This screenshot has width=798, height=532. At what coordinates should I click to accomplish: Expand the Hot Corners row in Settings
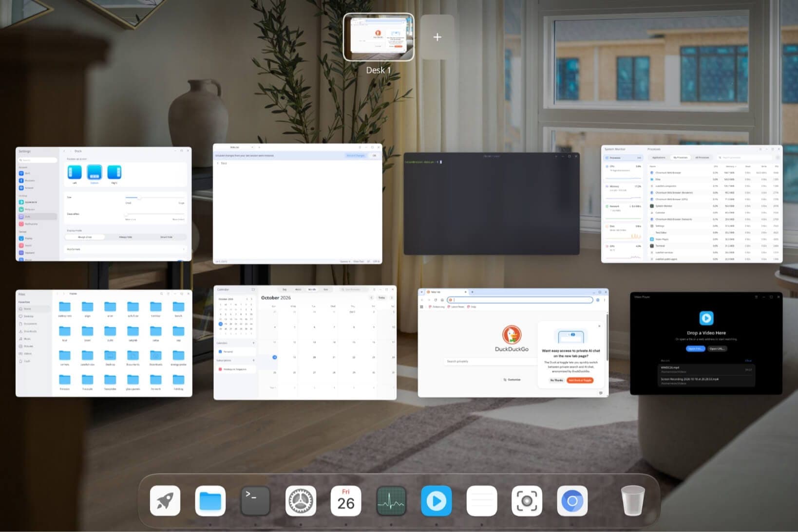[x=126, y=249]
